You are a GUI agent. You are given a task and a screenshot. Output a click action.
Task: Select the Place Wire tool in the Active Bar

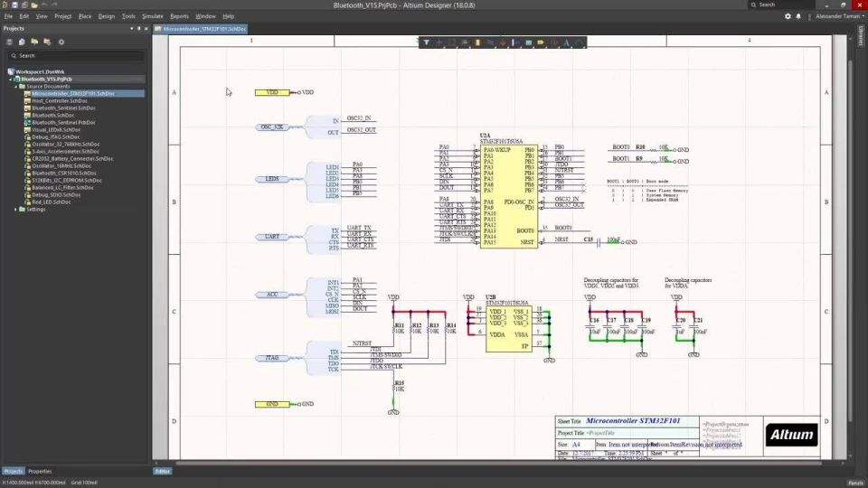[490, 42]
